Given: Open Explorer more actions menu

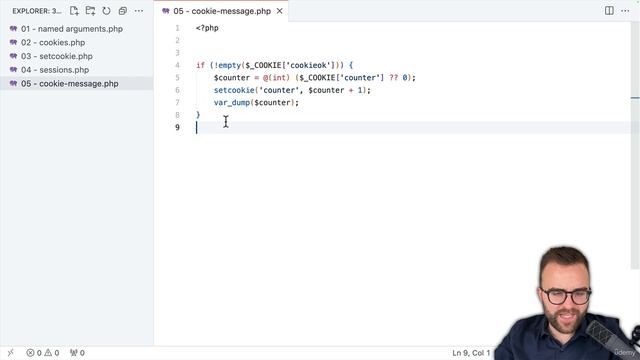Looking at the screenshot, I should point(139,11).
